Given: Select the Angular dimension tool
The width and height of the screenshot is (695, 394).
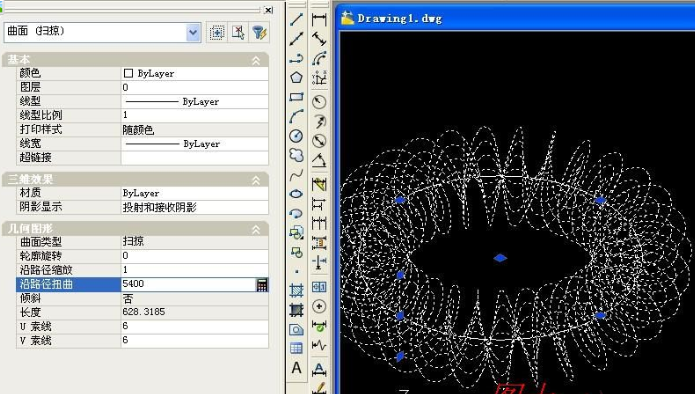Looking at the screenshot, I should [319, 160].
